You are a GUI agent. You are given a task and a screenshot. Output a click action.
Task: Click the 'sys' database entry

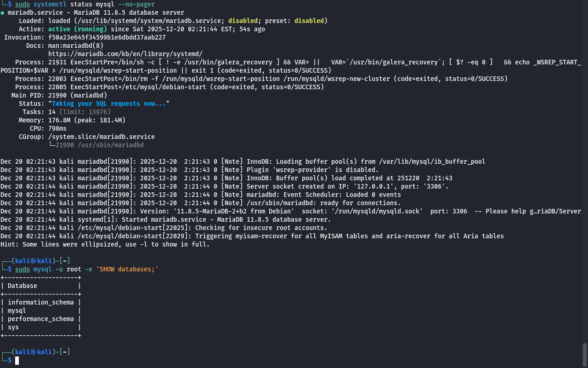13,327
